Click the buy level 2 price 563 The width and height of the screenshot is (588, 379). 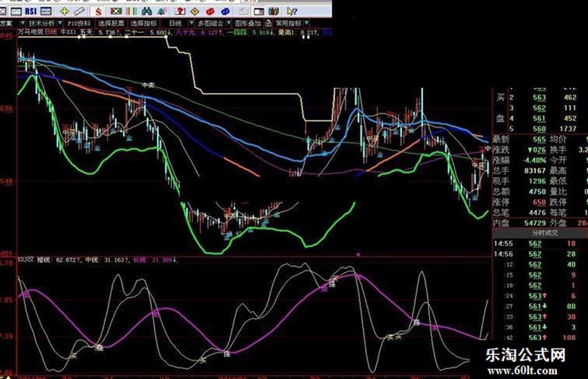pos(539,98)
